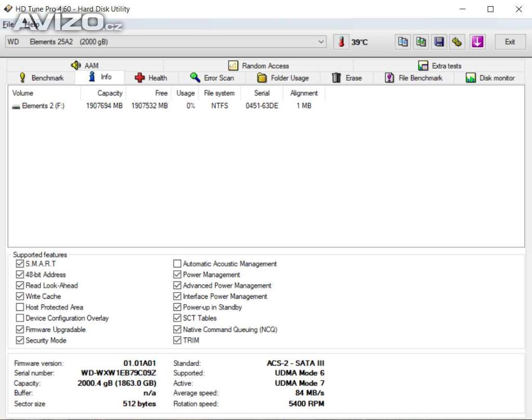Click the 5400 RPM rotation speed value
The image size is (532, 420).
(x=307, y=404)
